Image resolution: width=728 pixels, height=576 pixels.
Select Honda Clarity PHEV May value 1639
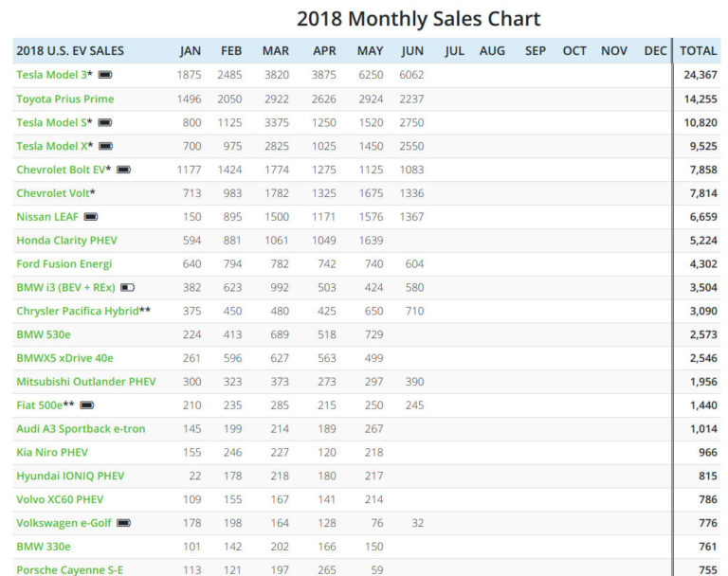point(371,241)
